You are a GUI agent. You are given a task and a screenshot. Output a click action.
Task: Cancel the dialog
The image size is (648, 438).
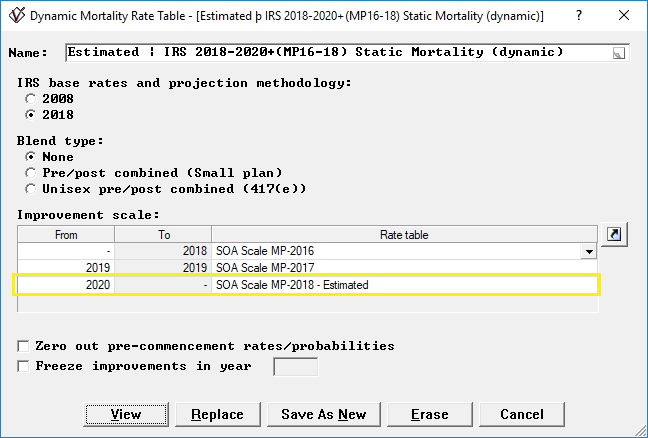pyautogui.click(x=521, y=414)
